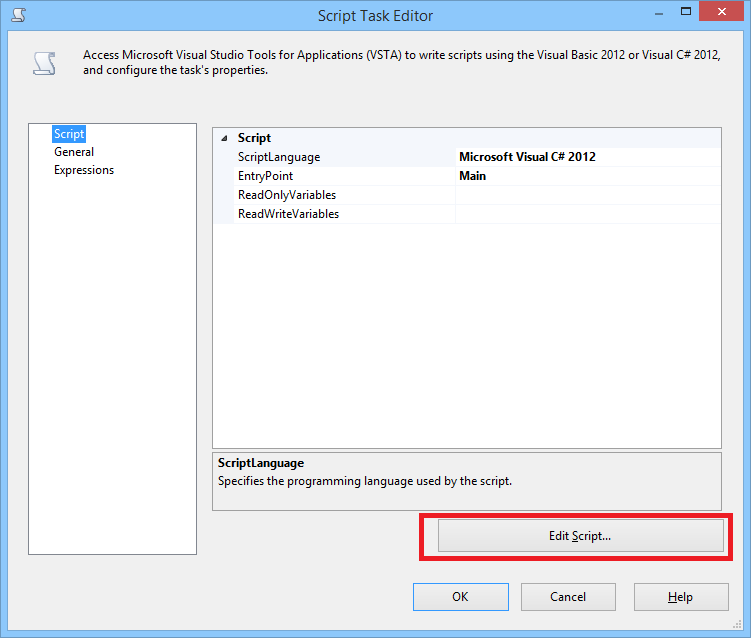
Task: Click the ScriptLanguage description heading
Action: [x=261, y=463]
